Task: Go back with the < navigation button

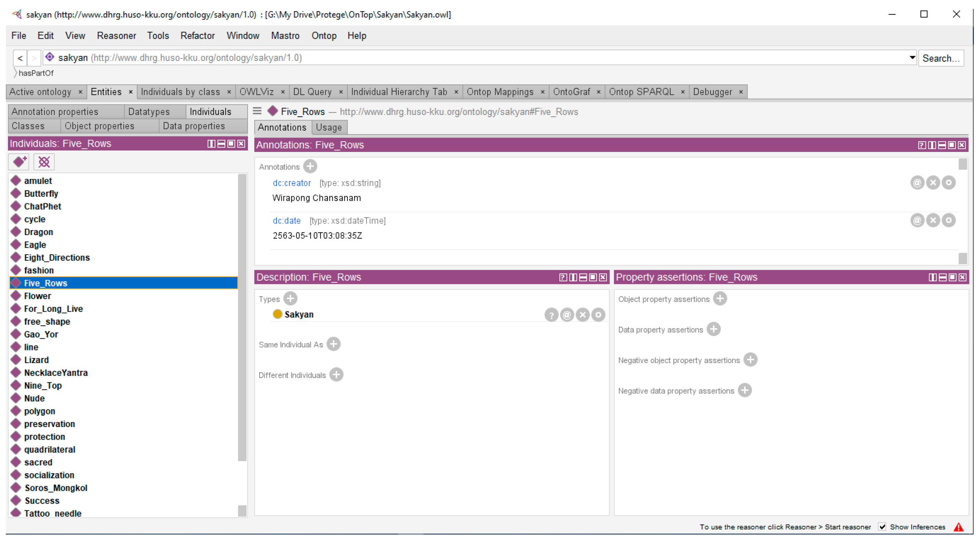Action: click(20, 58)
